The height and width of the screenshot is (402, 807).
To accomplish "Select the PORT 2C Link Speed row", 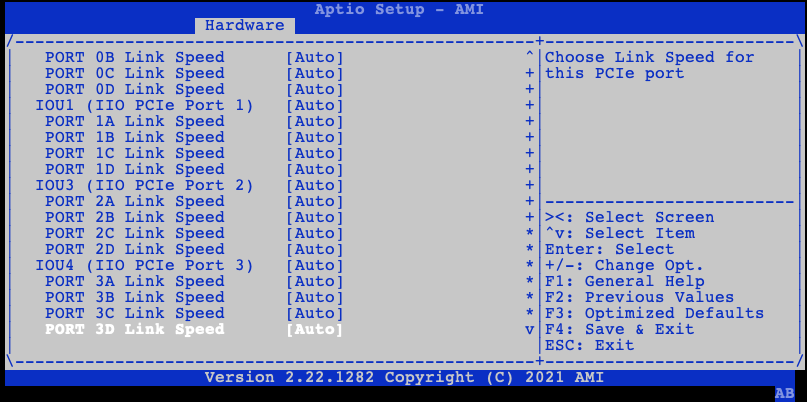I will [x=194, y=233].
